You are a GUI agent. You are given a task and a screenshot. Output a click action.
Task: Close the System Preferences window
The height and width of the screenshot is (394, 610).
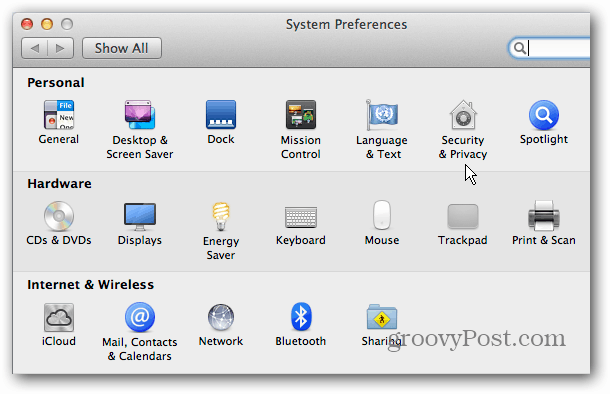click(x=27, y=24)
